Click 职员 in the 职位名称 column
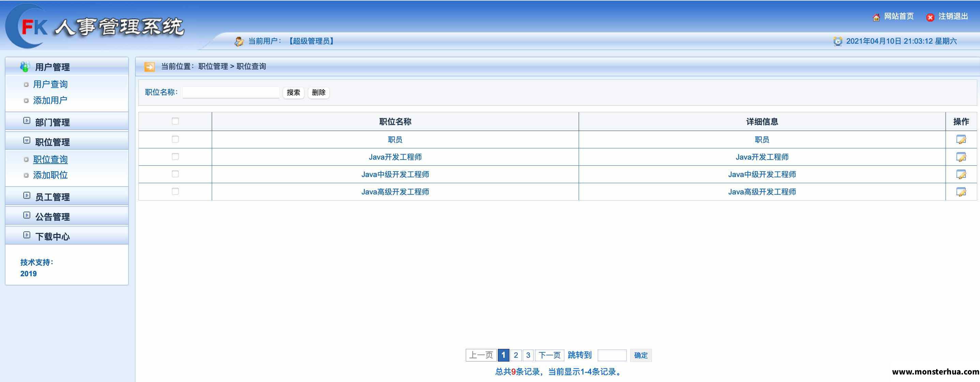This screenshot has width=980, height=382. [395, 139]
